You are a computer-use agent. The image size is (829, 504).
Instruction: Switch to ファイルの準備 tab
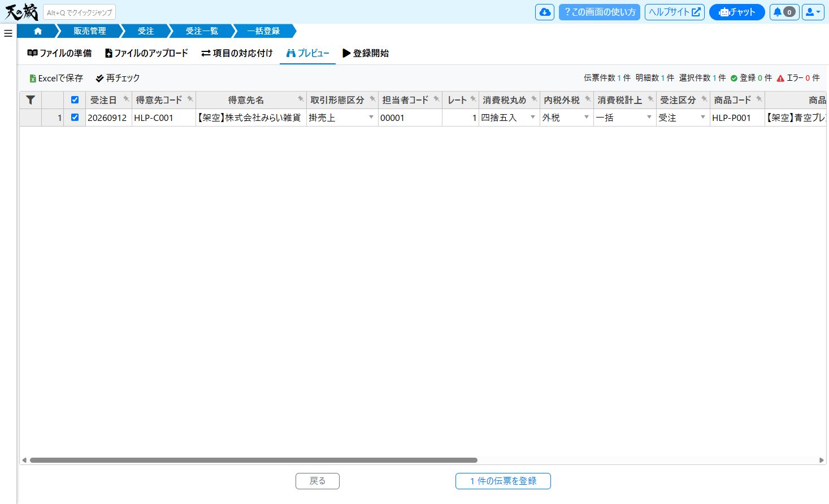(x=59, y=53)
